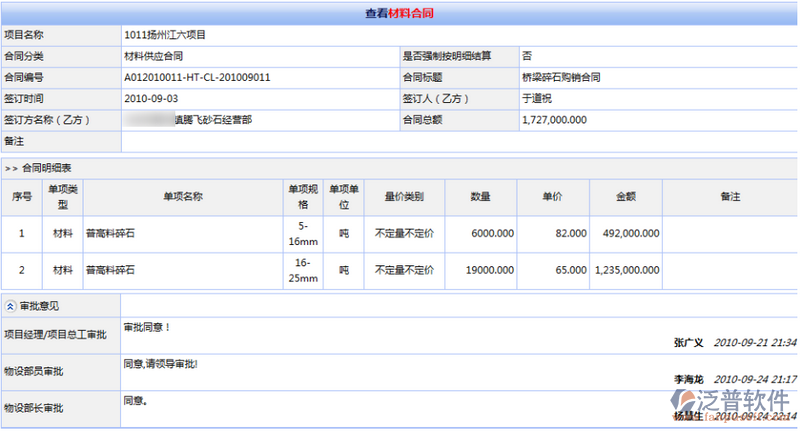Collapse the 合同明细表 detail table section
The height and width of the screenshot is (433, 800).
tap(10, 168)
